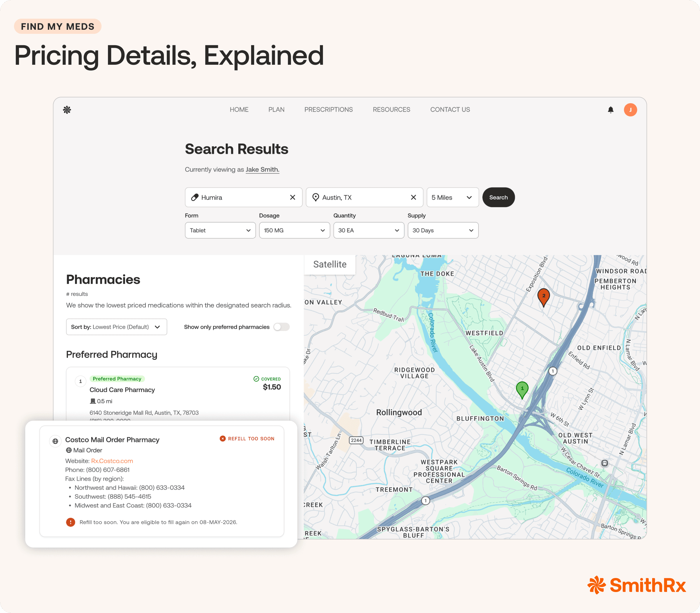
Task: Click the Phone: (800) 607-6861 line
Action: coord(97,470)
